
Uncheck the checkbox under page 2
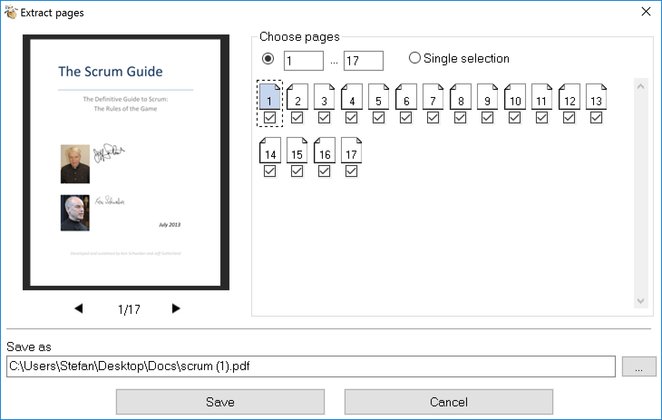[297, 117]
